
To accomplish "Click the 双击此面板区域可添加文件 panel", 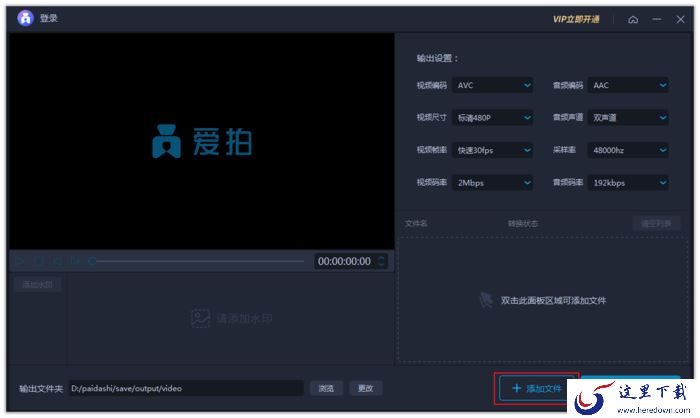I will click(543, 300).
